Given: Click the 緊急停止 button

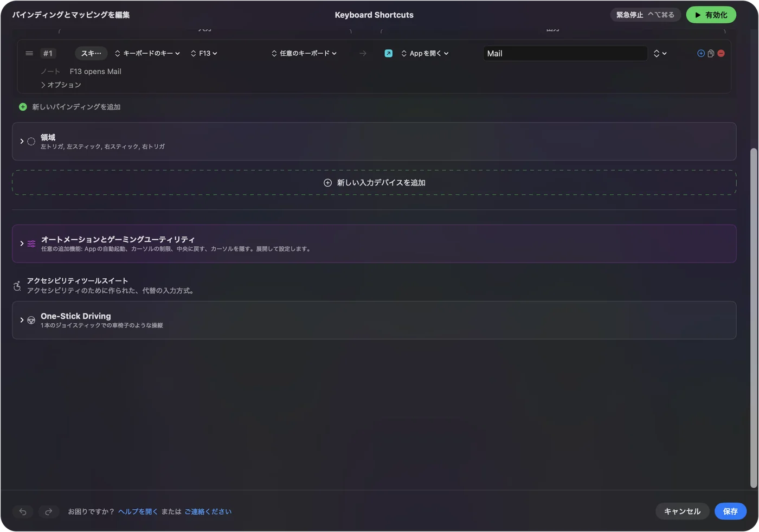Looking at the screenshot, I should 645,15.
